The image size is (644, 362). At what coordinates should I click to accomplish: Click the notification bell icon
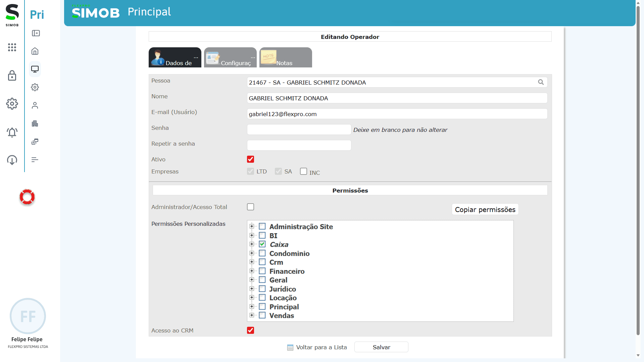click(x=12, y=132)
